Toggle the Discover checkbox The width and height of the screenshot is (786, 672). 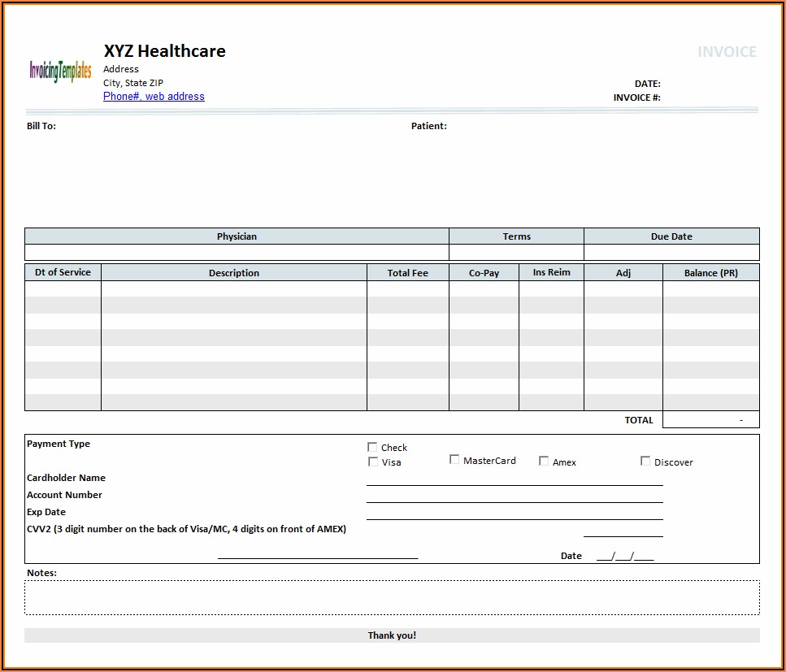(x=645, y=461)
